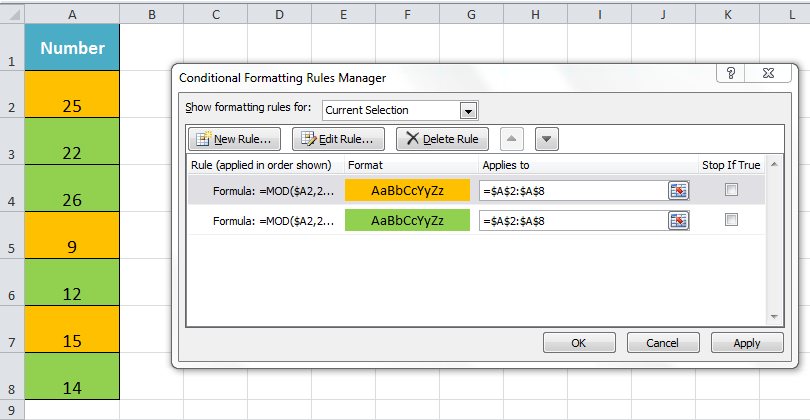Click the green AaBbCcYyZz format preview
810x420 pixels.
point(408,220)
